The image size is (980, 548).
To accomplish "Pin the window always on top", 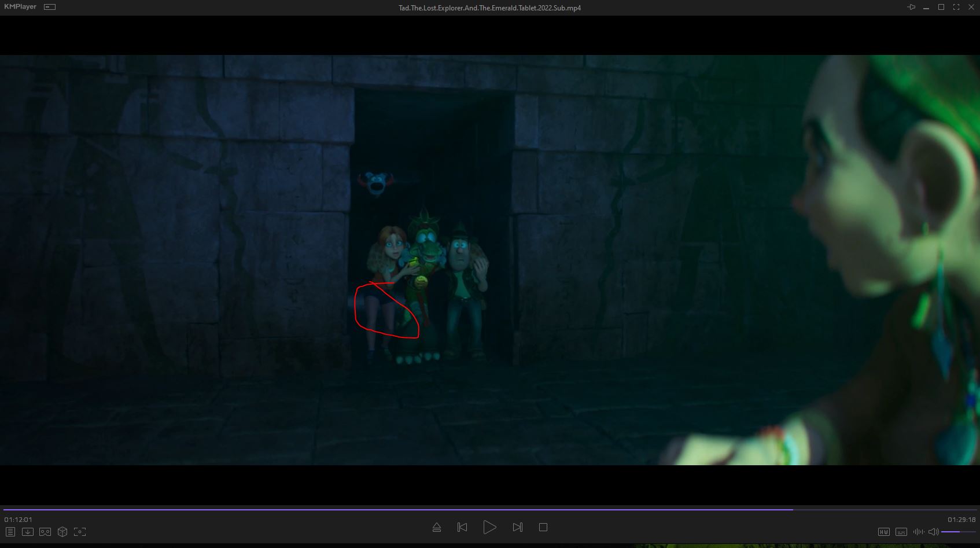I will pyautogui.click(x=911, y=8).
